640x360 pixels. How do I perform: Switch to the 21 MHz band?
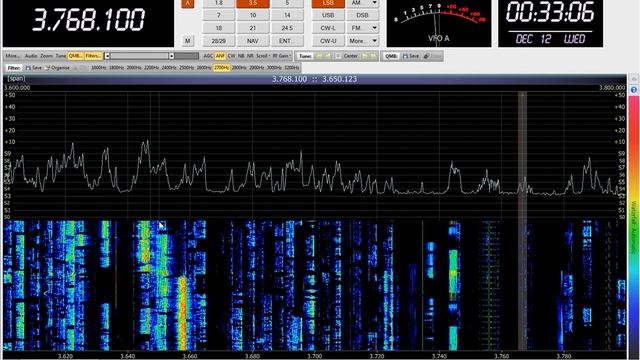tap(253, 28)
